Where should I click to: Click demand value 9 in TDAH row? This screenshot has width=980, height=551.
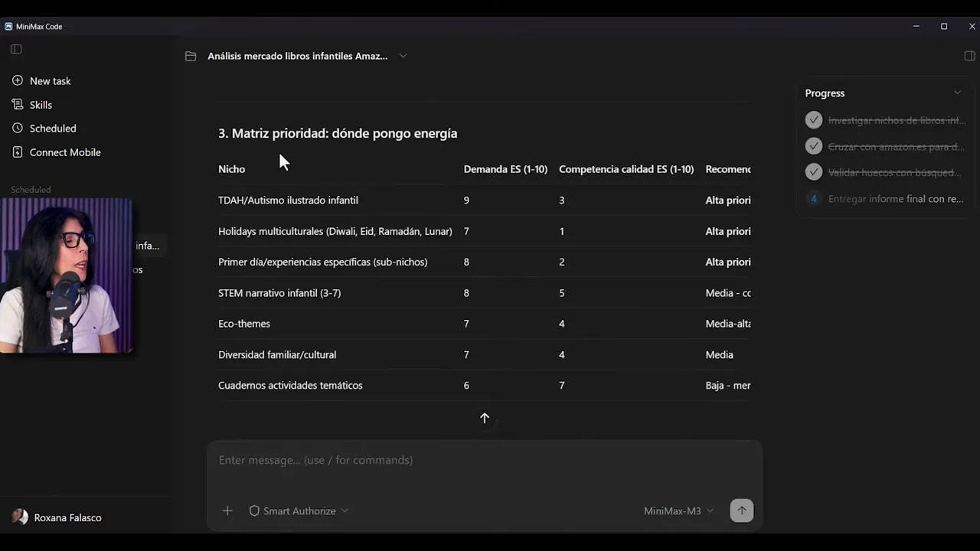(x=466, y=201)
